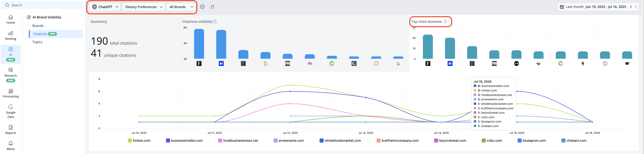Open Alerts bell in the sidebar
Screen dimensions: 644x154
11,146
